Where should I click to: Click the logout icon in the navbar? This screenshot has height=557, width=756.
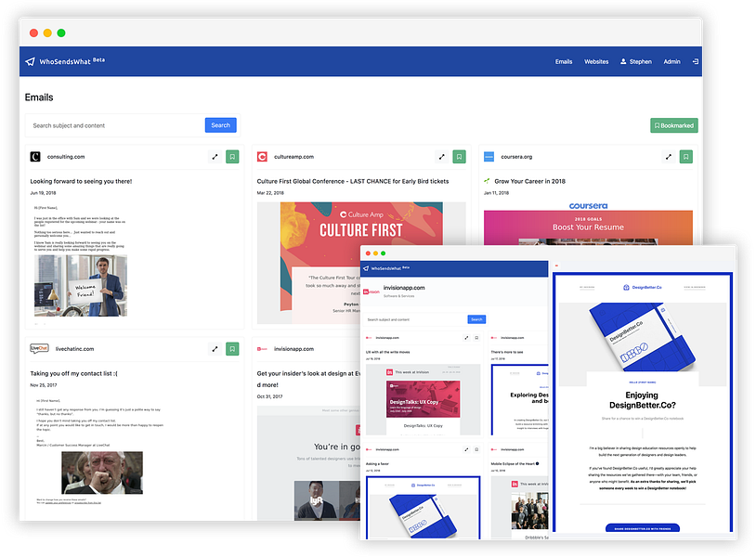696,61
